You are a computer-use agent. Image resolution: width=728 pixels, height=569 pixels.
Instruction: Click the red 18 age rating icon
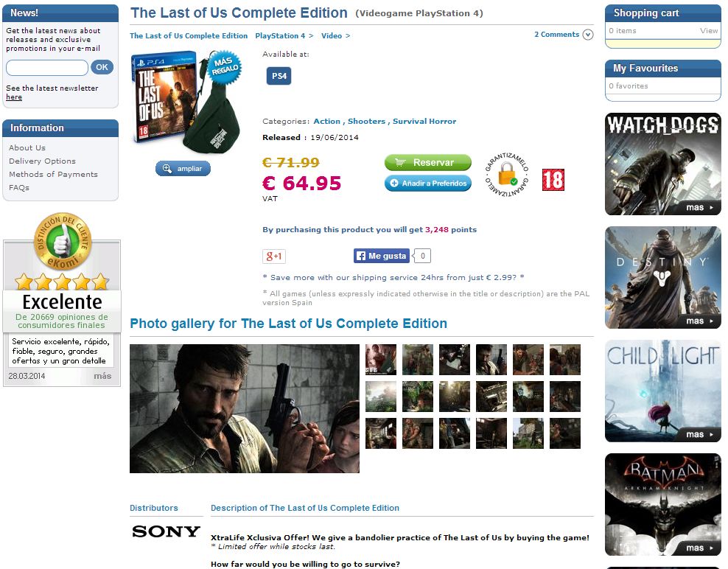(553, 180)
